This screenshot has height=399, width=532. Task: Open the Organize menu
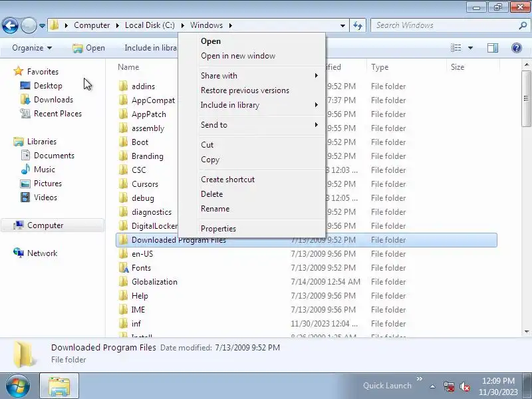(32, 48)
